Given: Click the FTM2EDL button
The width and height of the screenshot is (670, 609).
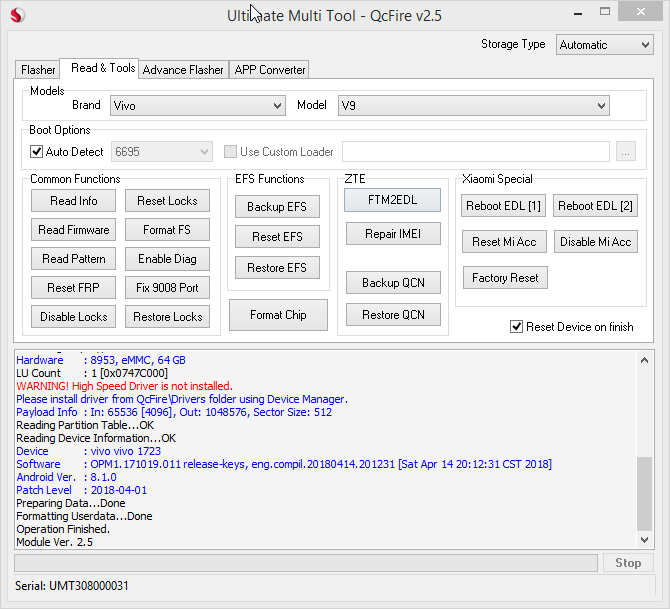Looking at the screenshot, I should coord(392,200).
